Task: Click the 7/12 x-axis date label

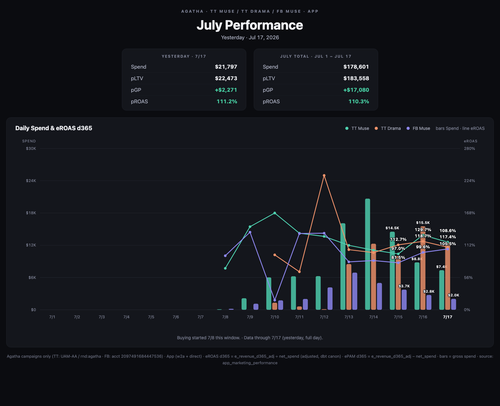Action: [x=324, y=317]
